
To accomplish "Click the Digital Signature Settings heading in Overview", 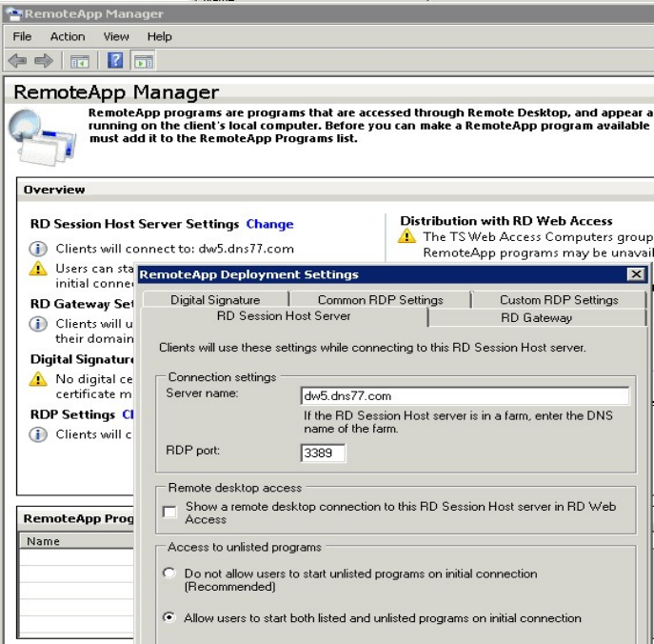I will click(x=82, y=359).
